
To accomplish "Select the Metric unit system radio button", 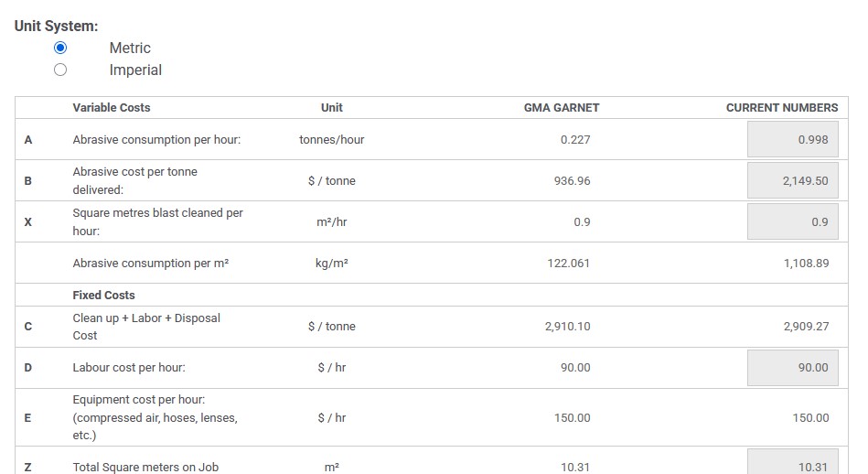I will point(60,48).
